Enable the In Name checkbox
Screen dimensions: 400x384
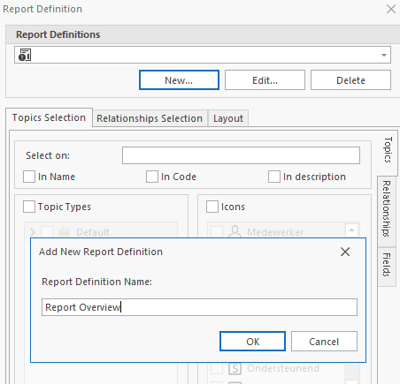click(x=29, y=177)
